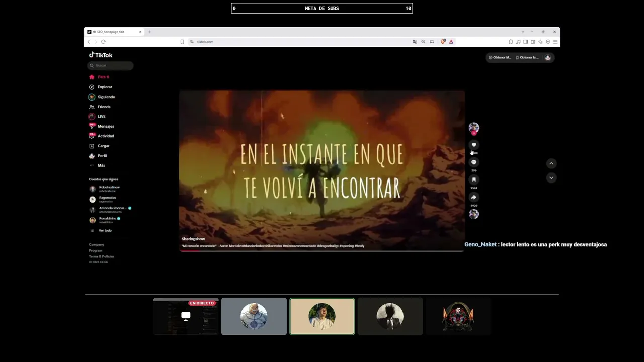
Task: Open the Brave Shields lion icon
Action: coord(443,42)
